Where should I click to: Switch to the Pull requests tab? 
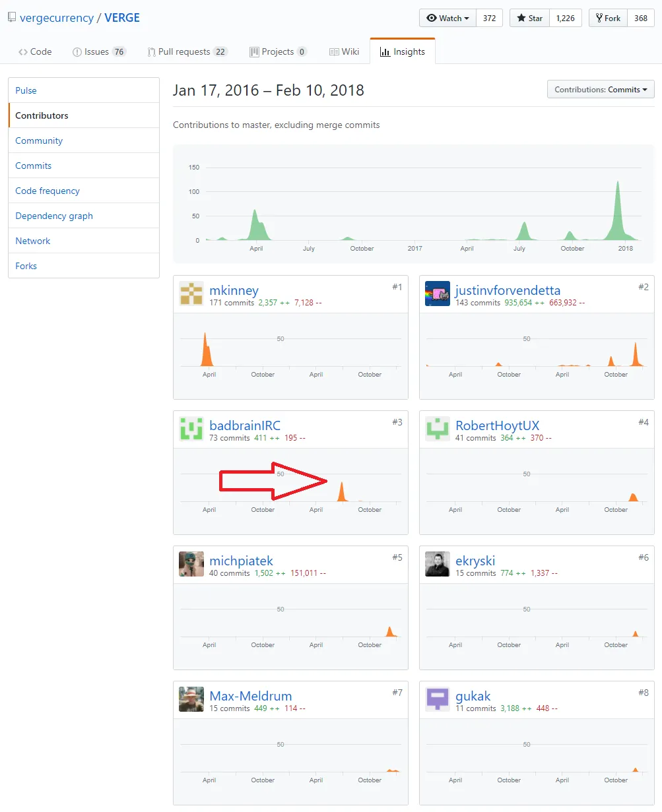187,51
